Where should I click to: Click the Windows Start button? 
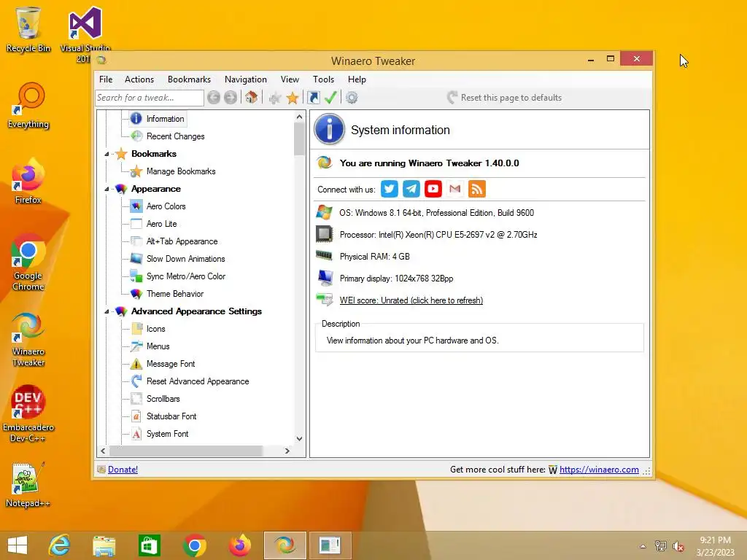click(x=18, y=545)
